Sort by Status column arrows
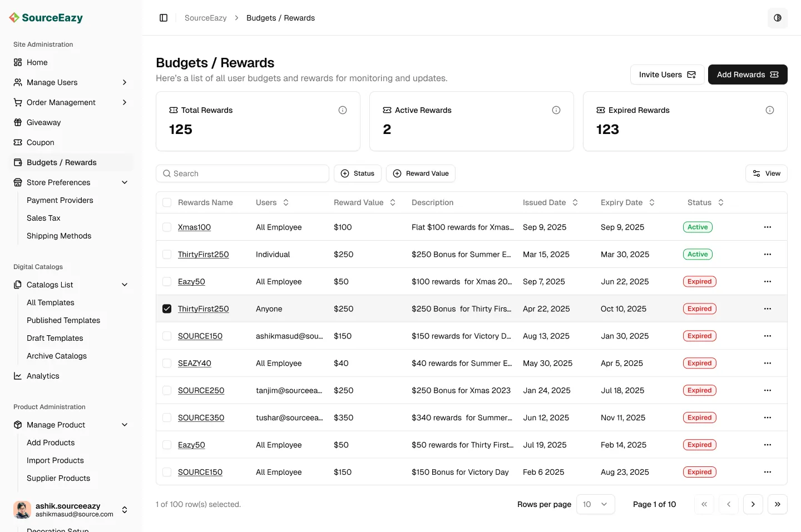Image resolution: width=801 pixels, height=532 pixels. click(x=721, y=202)
